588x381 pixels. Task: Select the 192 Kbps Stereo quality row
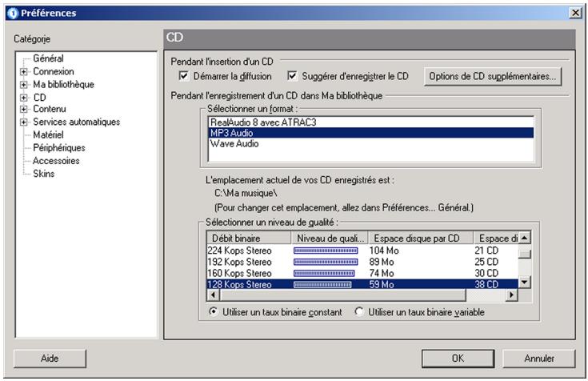[240, 262]
